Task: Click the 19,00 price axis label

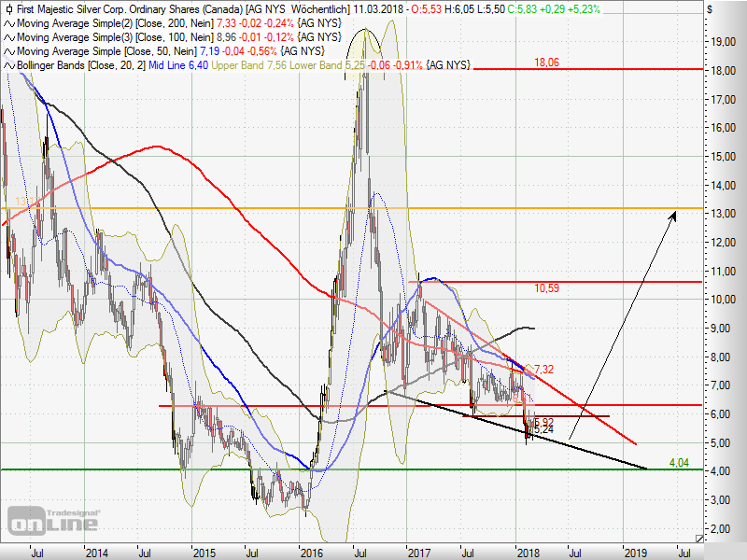Action: (x=723, y=42)
